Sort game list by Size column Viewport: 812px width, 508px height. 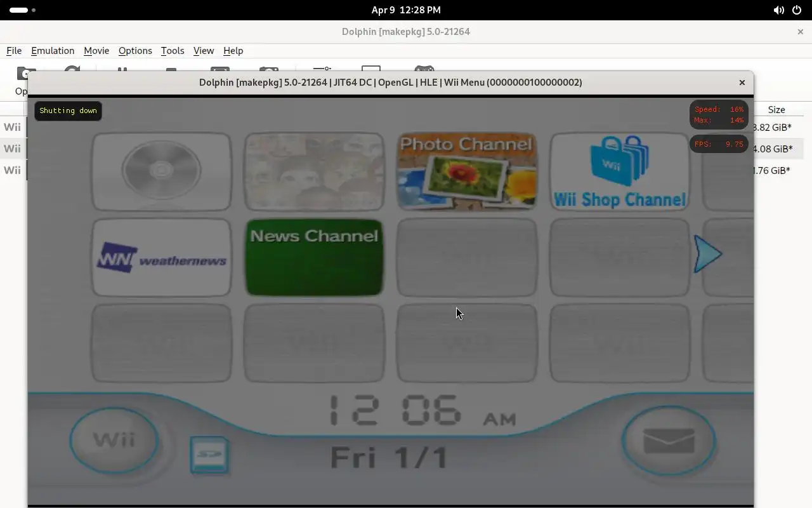776,110
